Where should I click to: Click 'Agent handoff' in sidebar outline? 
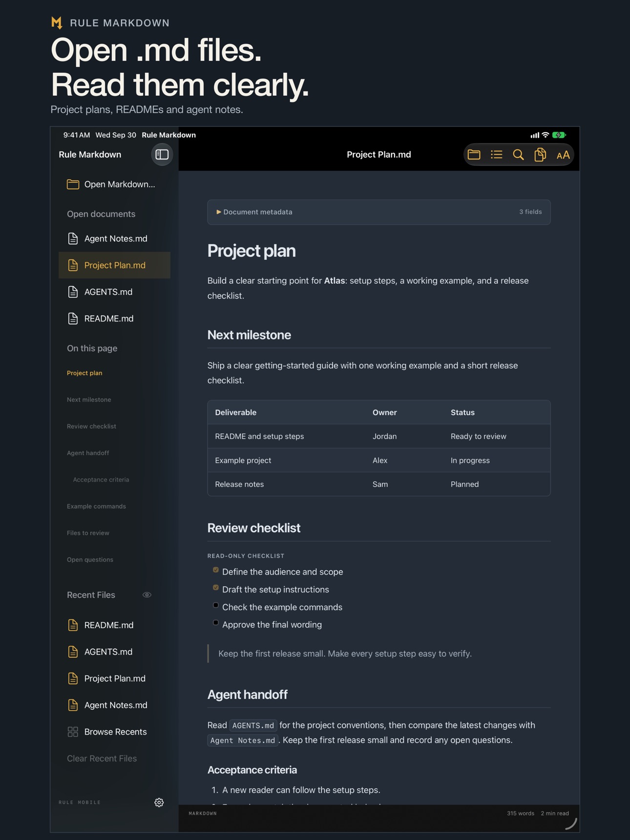tap(88, 453)
